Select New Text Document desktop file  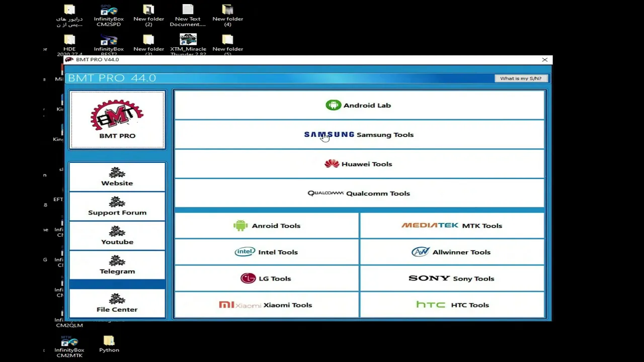click(x=188, y=16)
